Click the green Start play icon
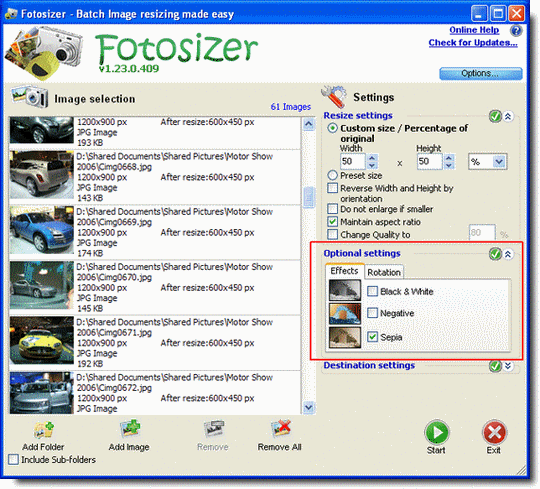540x489 pixels. click(437, 432)
